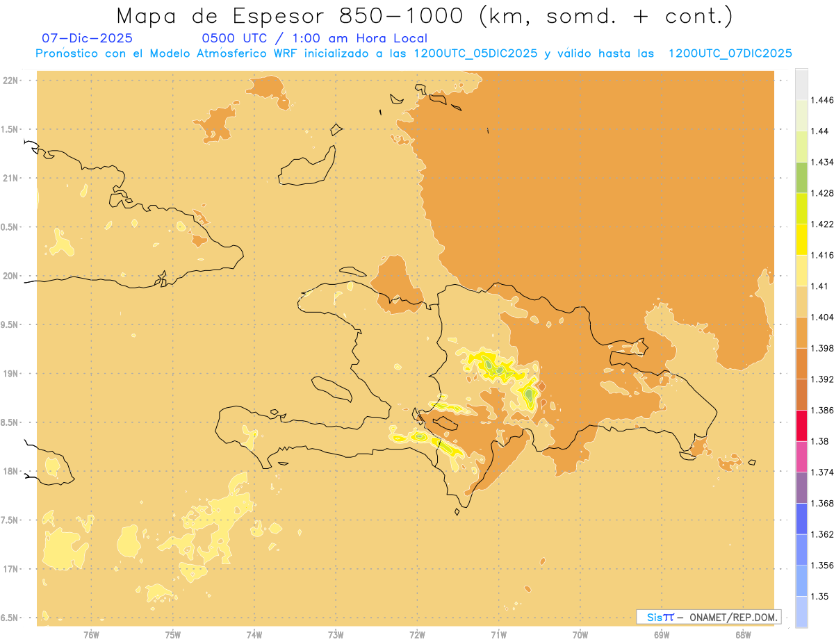The image size is (834, 644).
Task: Click the '20N' latitude label
Action: (11, 276)
